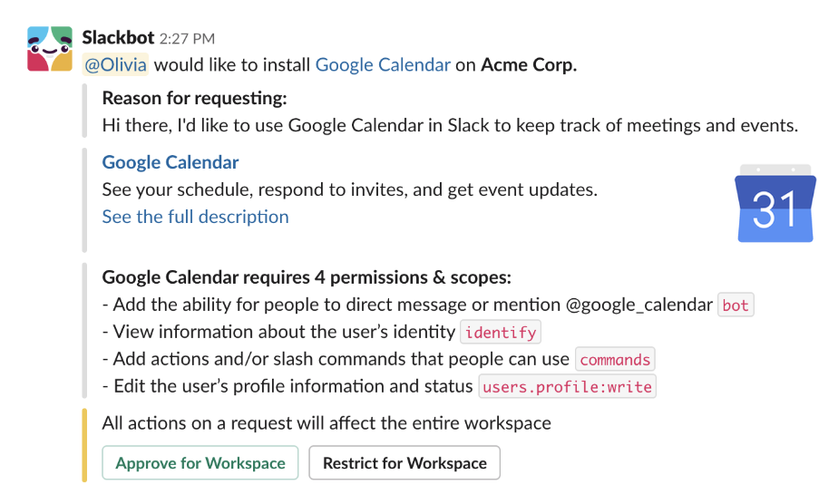Viewport: 838px width, 504px height.
Task: Approve the app for Workspace
Action: (x=200, y=463)
